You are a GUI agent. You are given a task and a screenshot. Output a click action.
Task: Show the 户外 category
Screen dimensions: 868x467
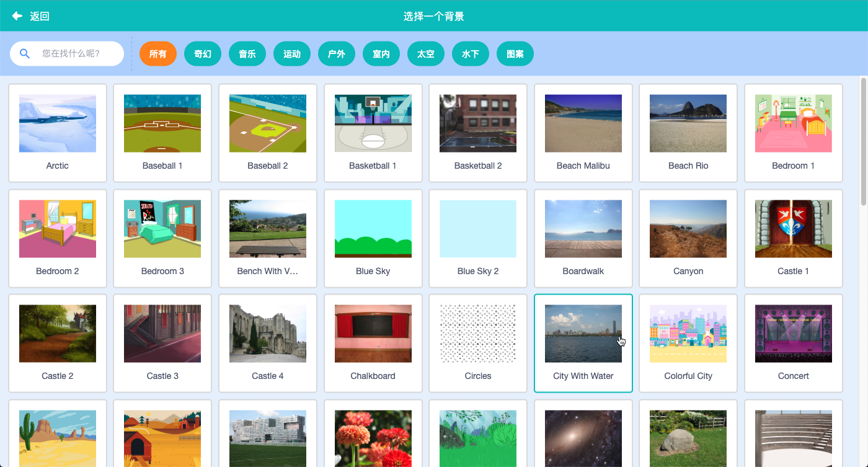[337, 54]
